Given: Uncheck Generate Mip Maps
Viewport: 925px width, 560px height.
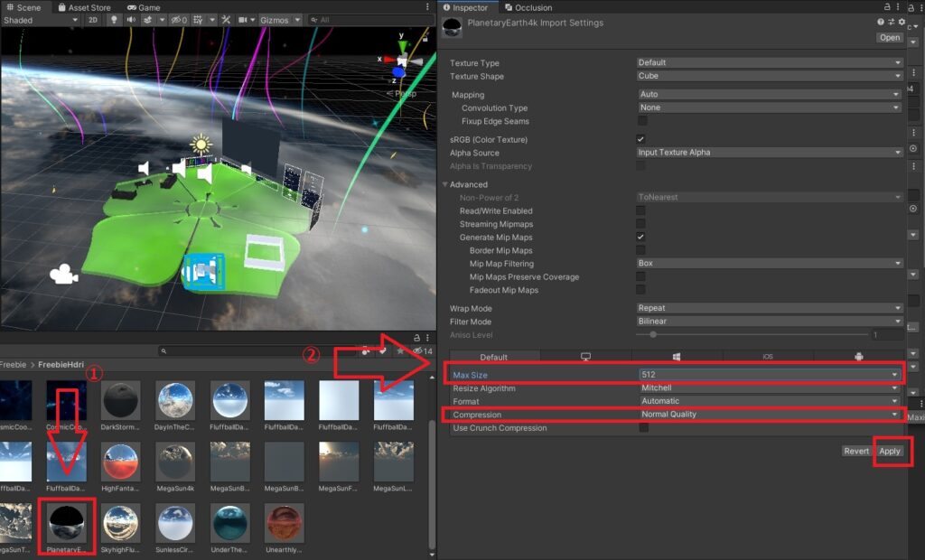Looking at the screenshot, I should [x=640, y=237].
